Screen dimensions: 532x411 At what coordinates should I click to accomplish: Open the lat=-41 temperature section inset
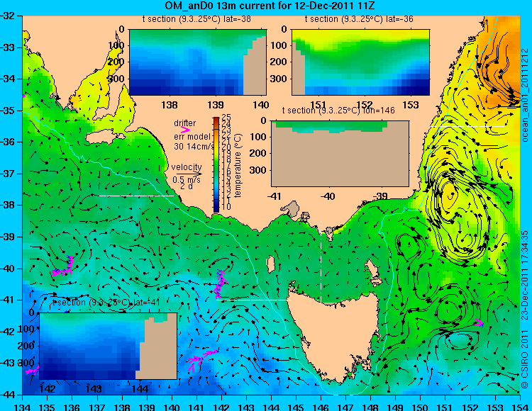point(109,346)
